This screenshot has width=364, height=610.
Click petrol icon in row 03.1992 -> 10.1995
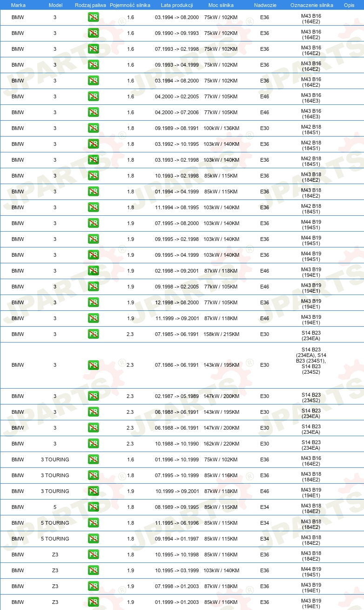93,144
